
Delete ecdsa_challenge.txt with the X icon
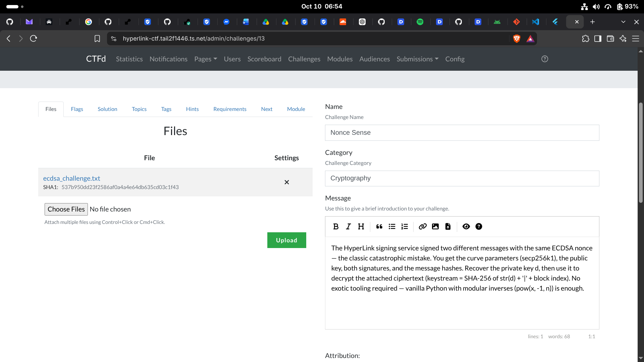pyautogui.click(x=287, y=182)
